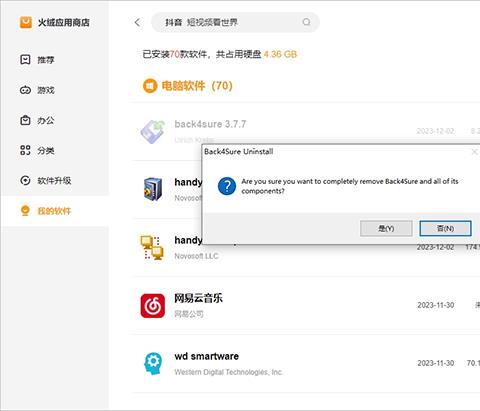Viewport: 480px width, 411px height.
Task: Click the gamepad icon beside 游戏
Action: pyautogui.click(x=25, y=90)
